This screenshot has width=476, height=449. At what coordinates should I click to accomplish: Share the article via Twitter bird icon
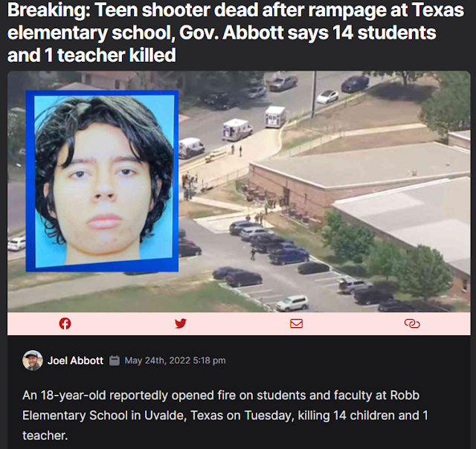click(181, 323)
